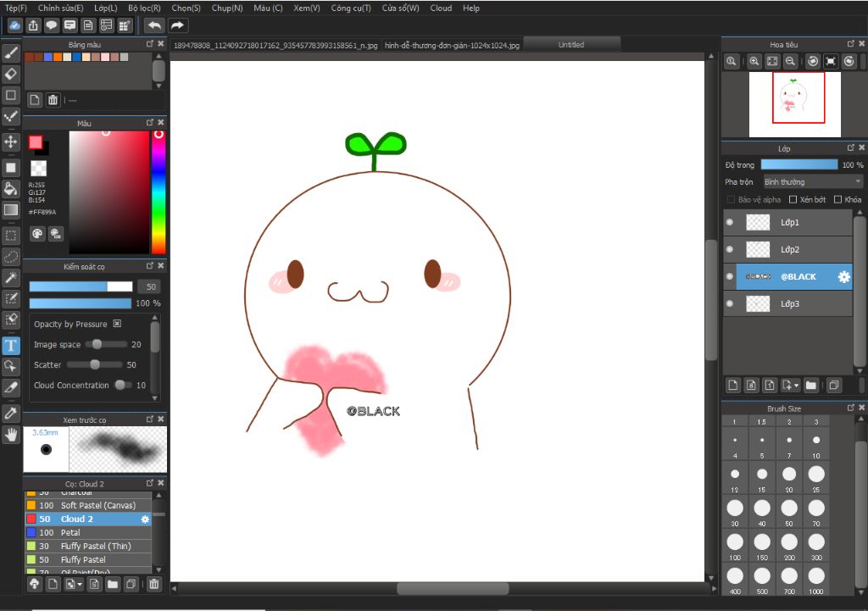
Task: Select the rectangular Select tool
Action: [x=11, y=236]
